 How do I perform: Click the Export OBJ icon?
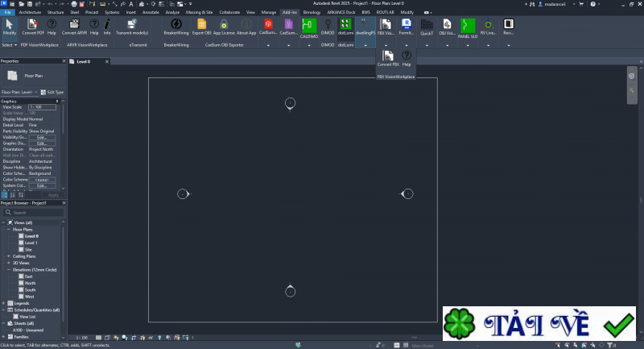[x=202, y=27]
